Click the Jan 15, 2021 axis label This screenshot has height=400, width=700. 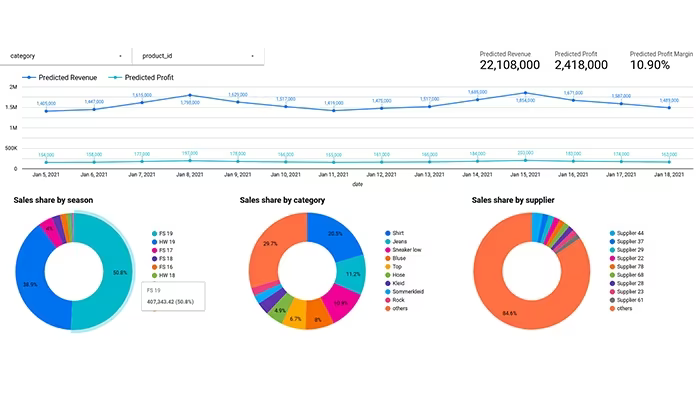(525, 175)
